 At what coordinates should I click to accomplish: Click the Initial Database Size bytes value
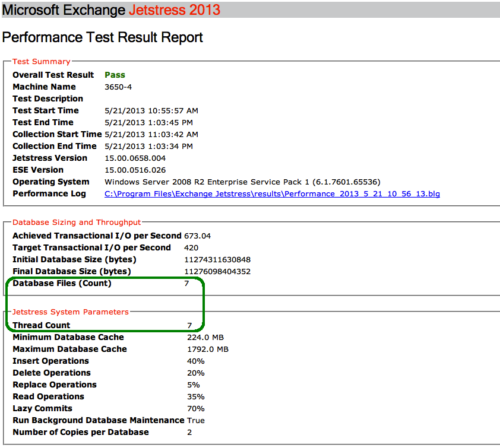217,260
